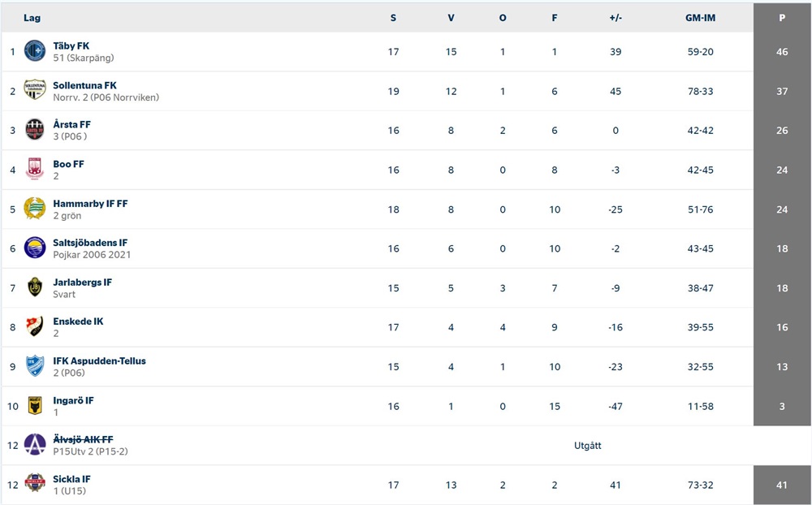Open the Jarlabergs IF shield icon
This screenshot has height=505, width=812.
pos(35,287)
